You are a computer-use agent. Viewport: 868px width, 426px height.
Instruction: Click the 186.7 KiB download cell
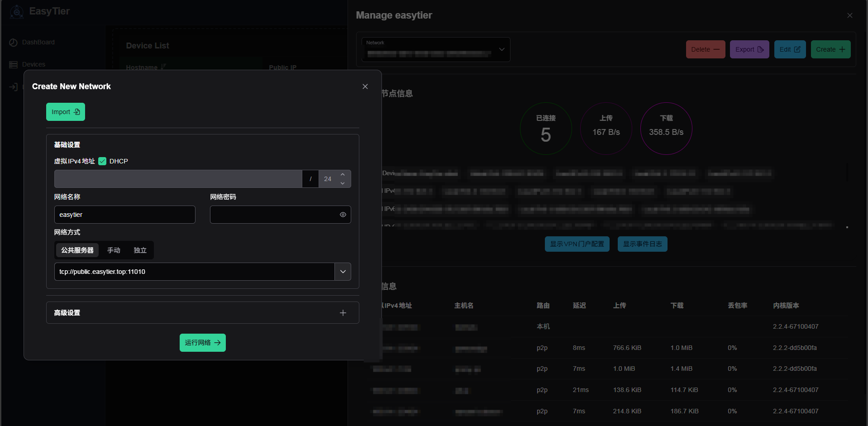pyautogui.click(x=685, y=411)
